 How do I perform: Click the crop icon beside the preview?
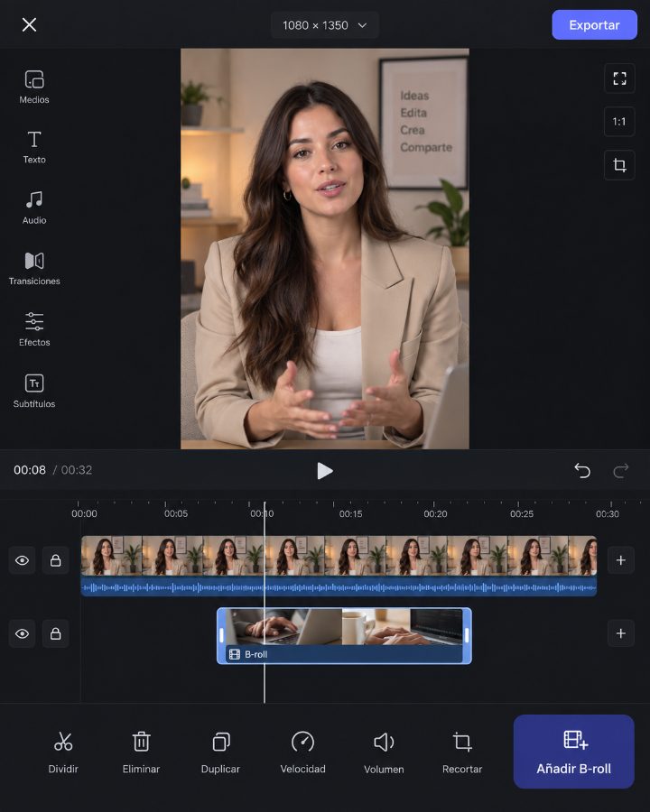(619, 165)
